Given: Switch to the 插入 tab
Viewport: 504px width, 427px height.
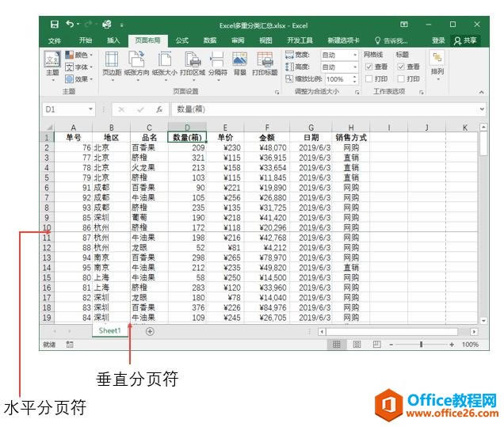Looking at the screenshot, I should point(113,40).
